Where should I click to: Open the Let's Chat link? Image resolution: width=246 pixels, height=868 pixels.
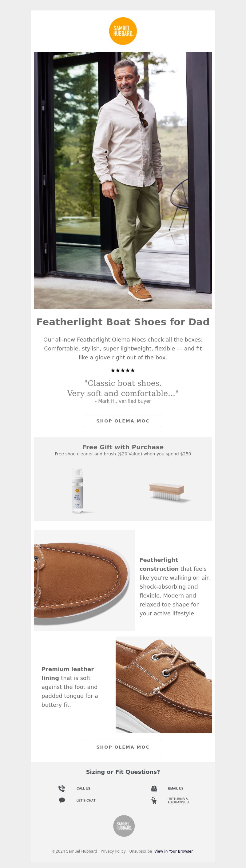click(86, 800)
